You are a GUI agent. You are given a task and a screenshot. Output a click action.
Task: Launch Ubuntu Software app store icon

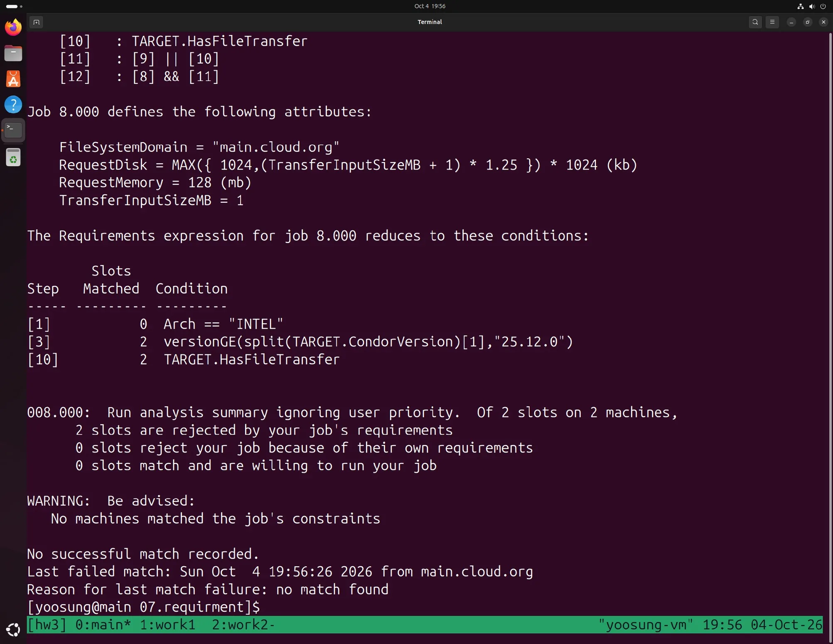[x=13, y=79]
